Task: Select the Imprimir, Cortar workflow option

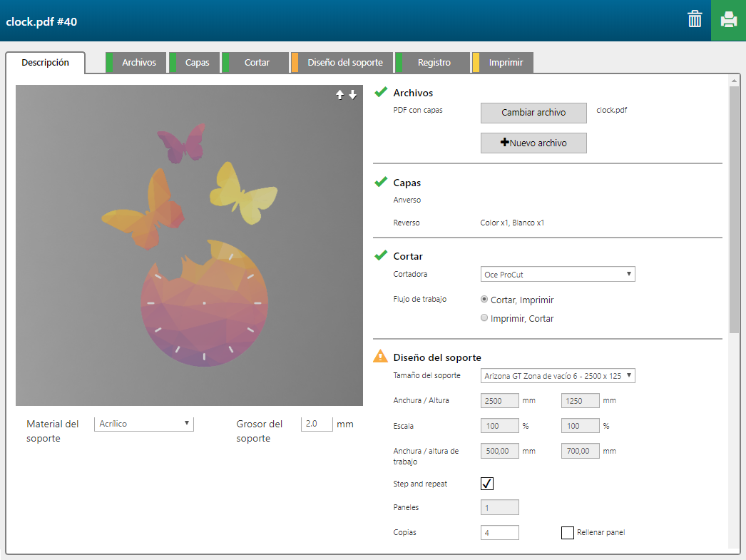Action: (x=485, y=318)
